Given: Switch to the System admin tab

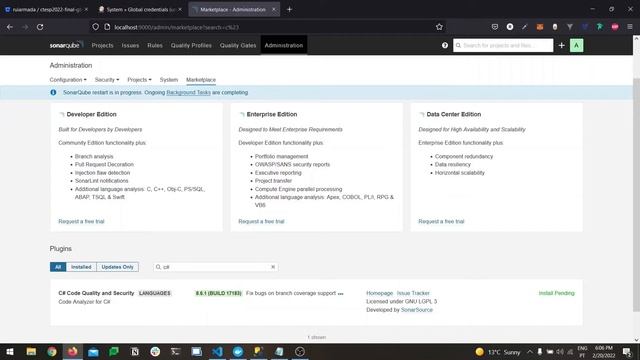Looking at the screenshot, I should tap(169, 80).
